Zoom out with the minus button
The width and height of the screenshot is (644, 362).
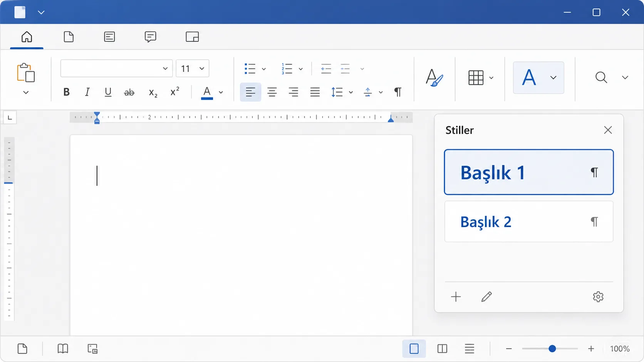(x=509, y=349)
